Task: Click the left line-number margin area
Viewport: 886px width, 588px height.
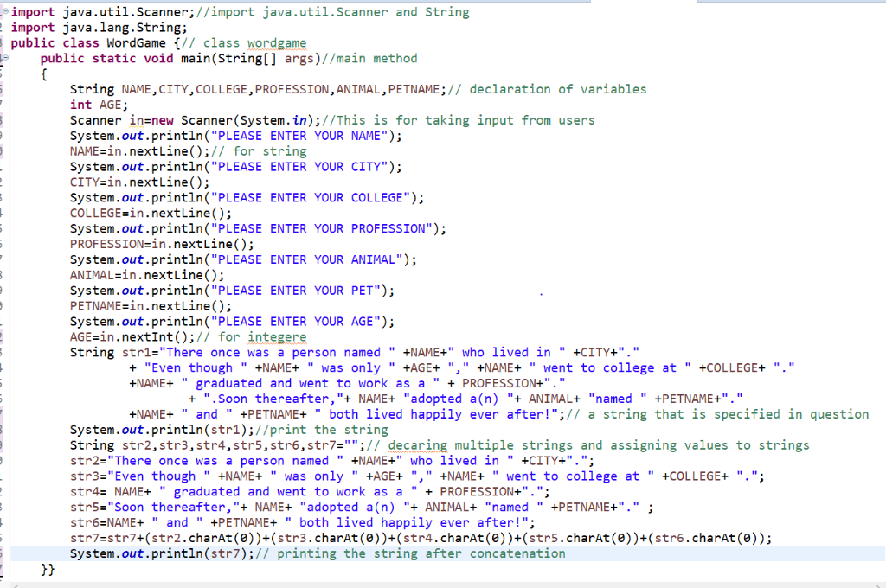Action: 3,259
